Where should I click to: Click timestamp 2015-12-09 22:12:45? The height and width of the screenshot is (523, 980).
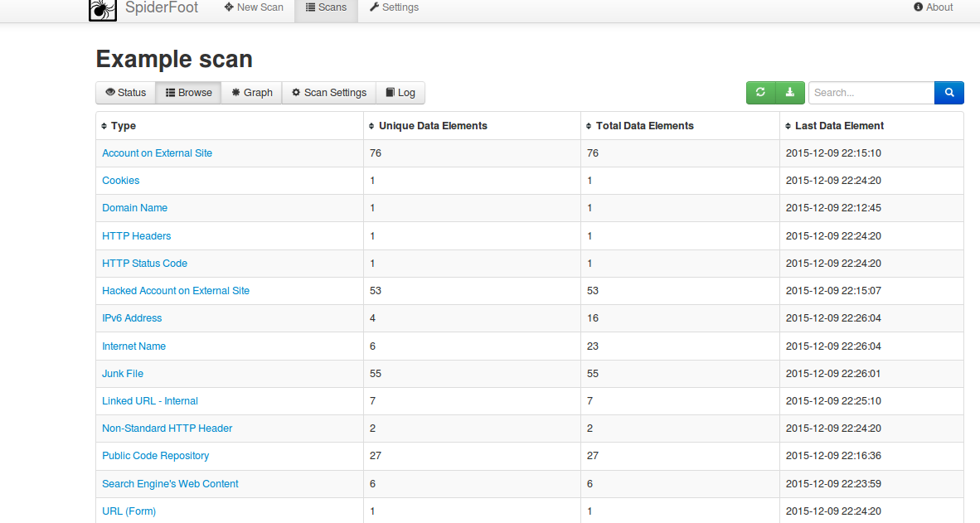[x=833, y=208]
